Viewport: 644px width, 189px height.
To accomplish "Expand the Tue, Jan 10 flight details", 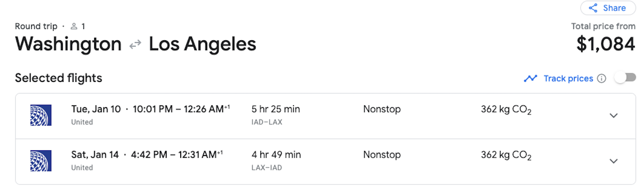I will click(x=613, y=116).
